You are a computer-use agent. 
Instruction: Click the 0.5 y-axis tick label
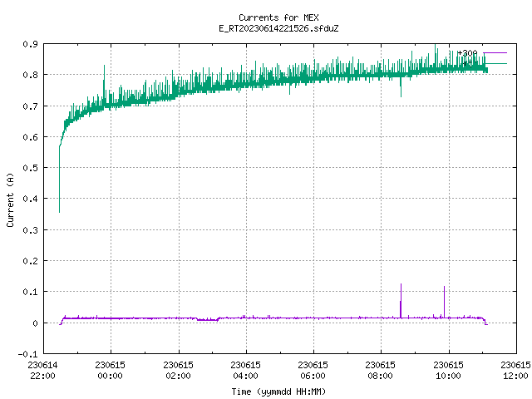(30, 168)
